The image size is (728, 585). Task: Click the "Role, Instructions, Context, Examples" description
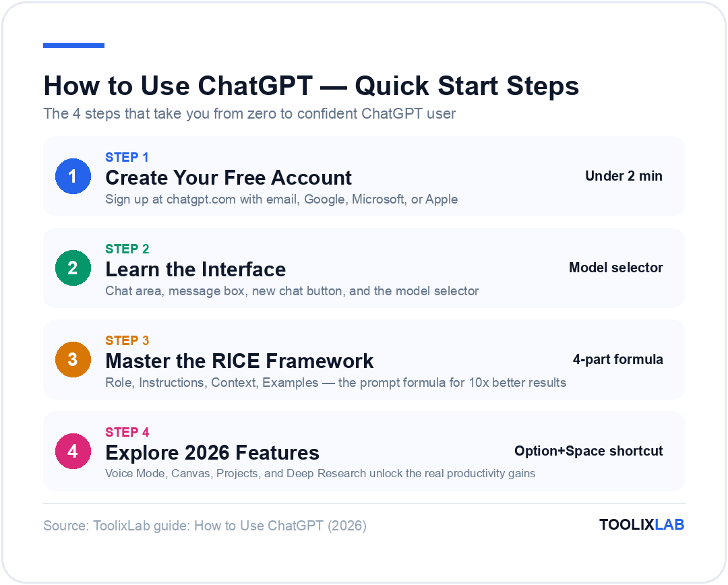tap(336, 383)
